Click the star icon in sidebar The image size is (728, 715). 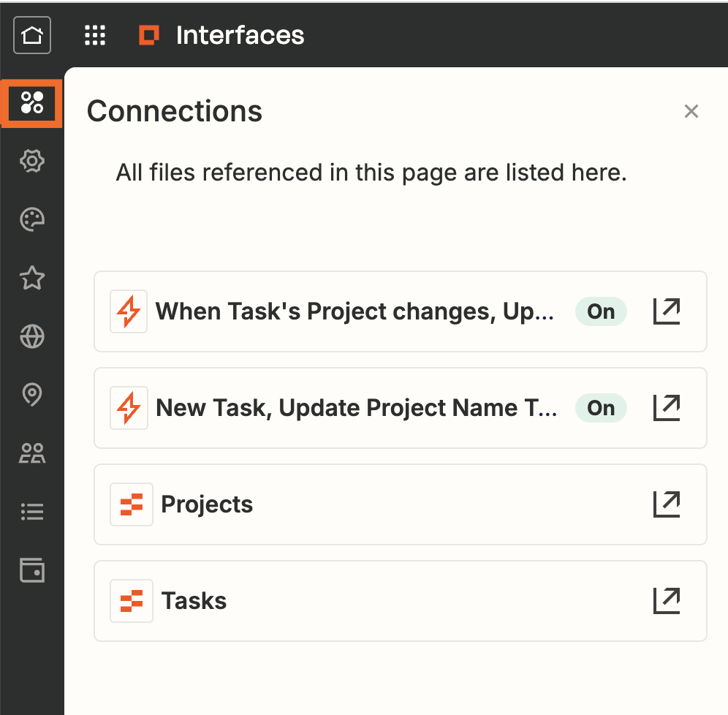pyautogui.click(x=32, y=278)
